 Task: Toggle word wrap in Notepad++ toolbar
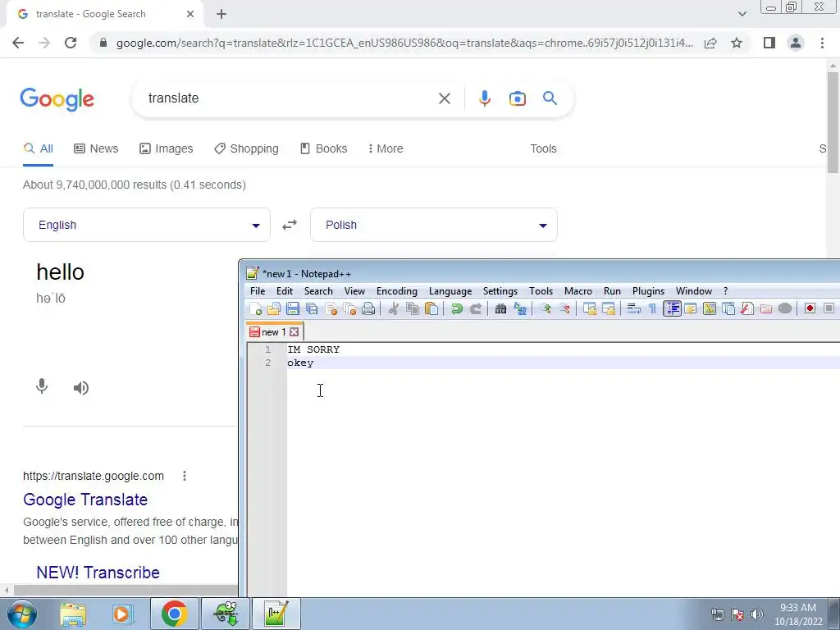(x=634, y=308)
